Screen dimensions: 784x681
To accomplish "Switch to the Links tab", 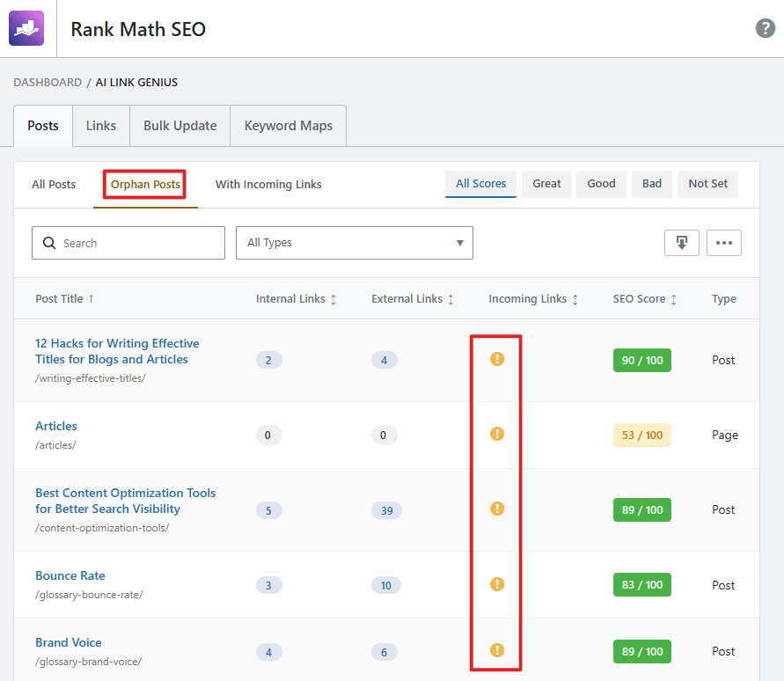I will click(101, 126).
